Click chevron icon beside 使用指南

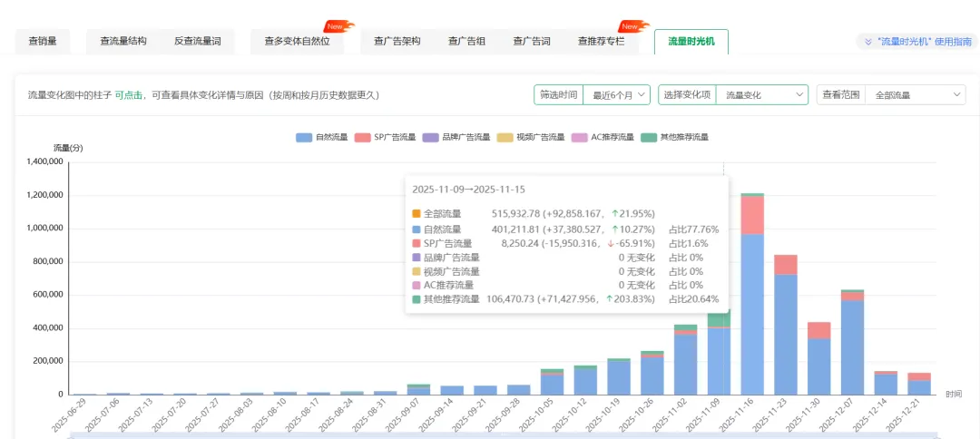[868, 42]
